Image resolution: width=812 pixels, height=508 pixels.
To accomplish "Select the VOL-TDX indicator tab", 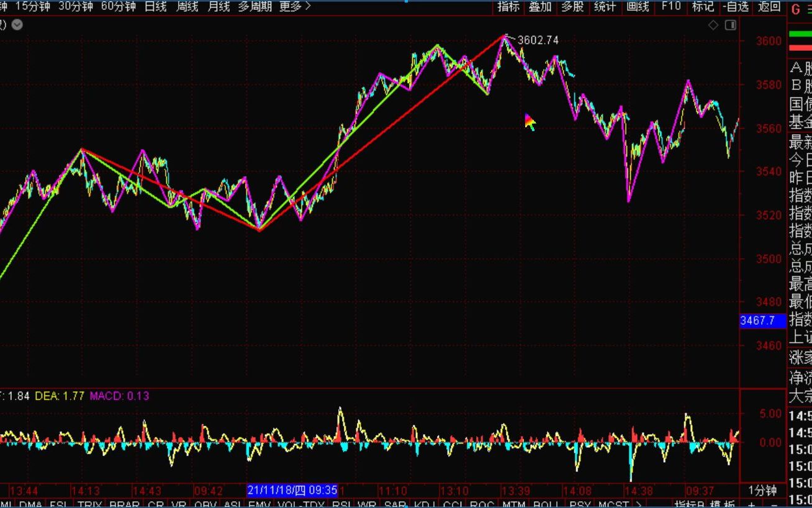I will 301,505.
